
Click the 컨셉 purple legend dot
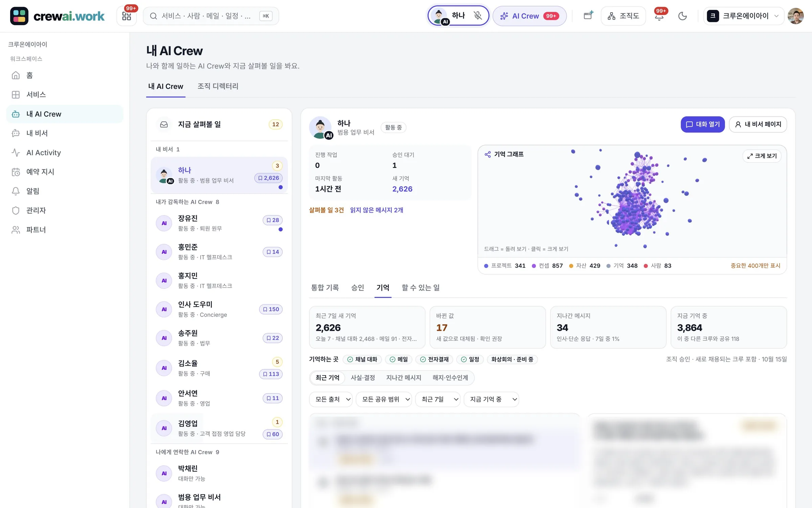click(x=534, y=266)
